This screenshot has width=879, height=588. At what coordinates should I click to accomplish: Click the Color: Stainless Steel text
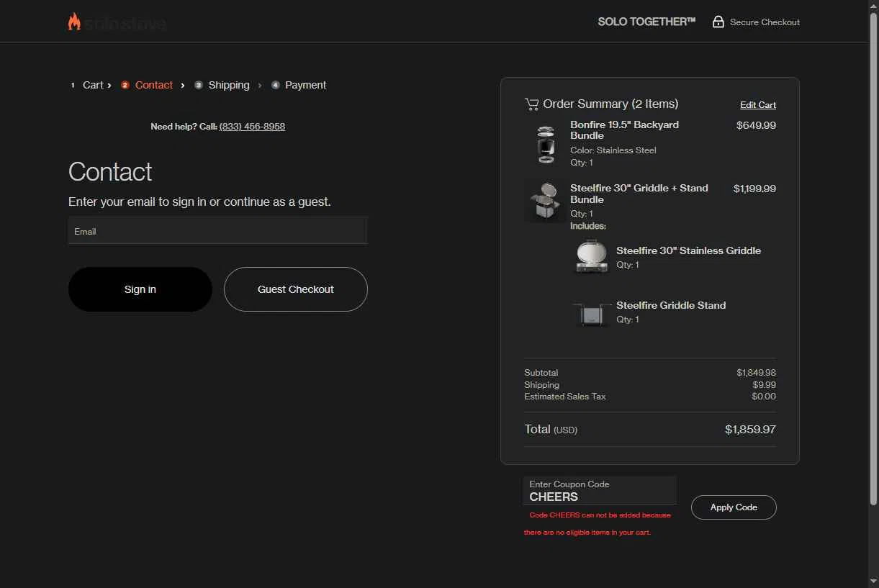pyautogui.click(x=613, y=150)
